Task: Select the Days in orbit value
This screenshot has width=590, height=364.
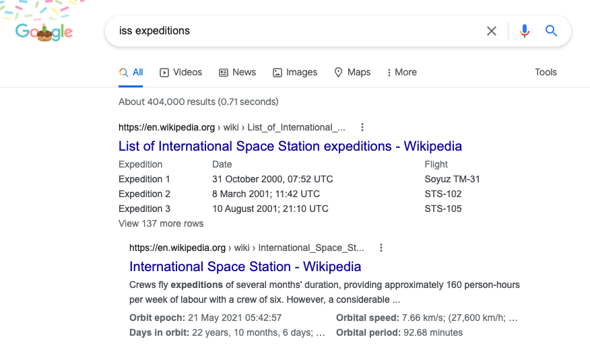Action: 258,333
